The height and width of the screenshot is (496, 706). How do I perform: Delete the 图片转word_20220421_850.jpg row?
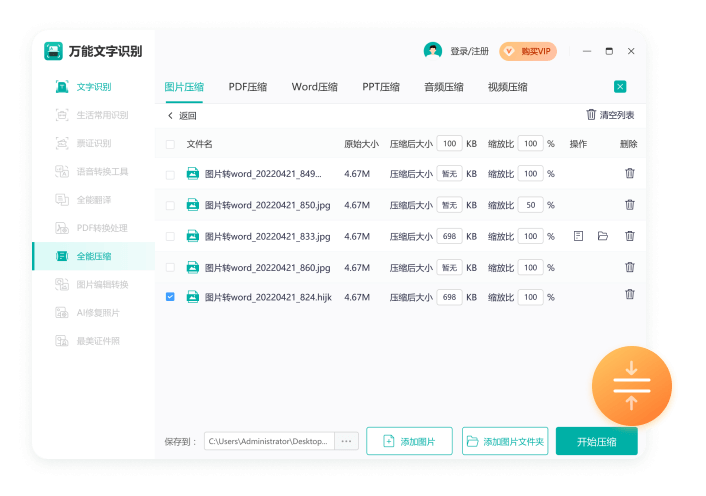629,205
